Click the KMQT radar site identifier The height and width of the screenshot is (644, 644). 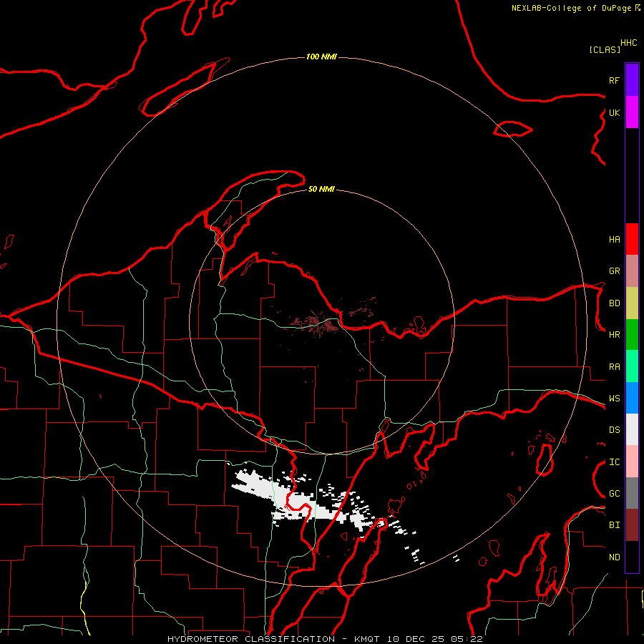[369, 639]
